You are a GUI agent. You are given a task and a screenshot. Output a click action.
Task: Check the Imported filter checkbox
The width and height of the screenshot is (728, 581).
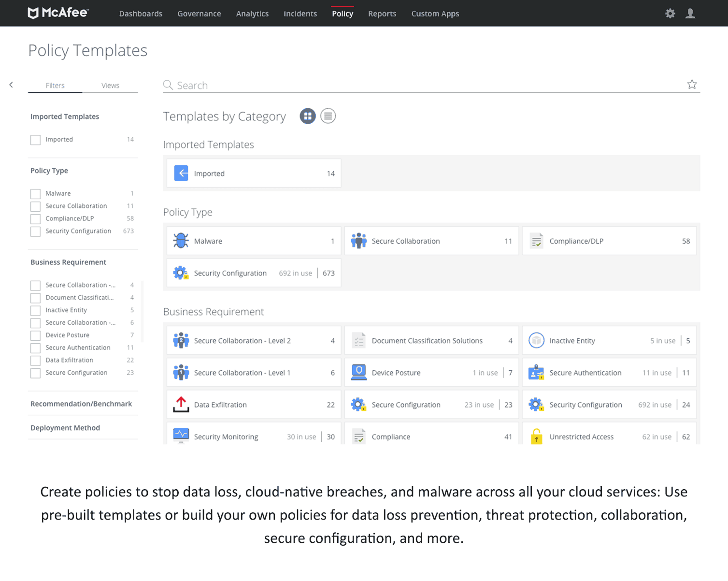click(35, 140)
